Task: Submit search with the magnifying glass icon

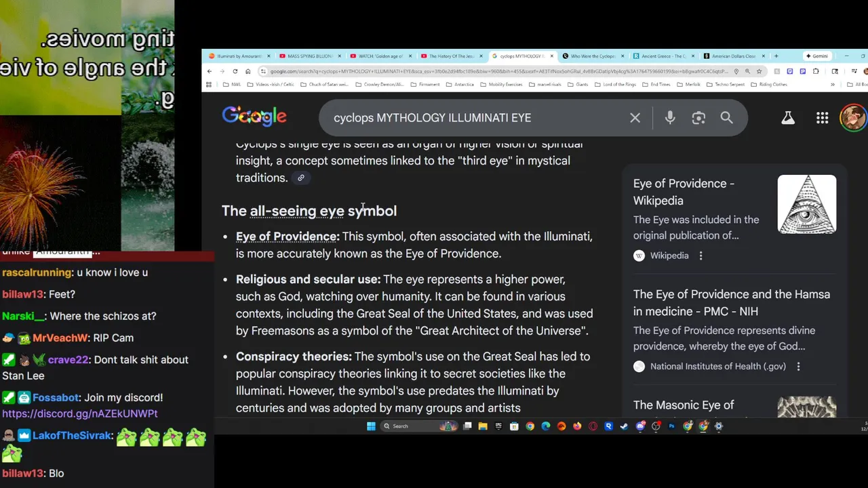Action: click(726, 118)
